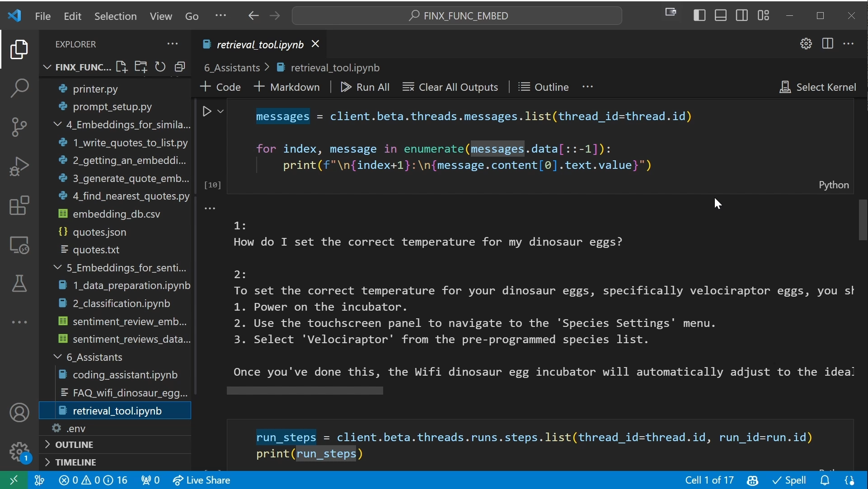The height and width of the screenshot is (489, 868).
Task: Refresh the Explorer file list
Action: tap(160, 67)
